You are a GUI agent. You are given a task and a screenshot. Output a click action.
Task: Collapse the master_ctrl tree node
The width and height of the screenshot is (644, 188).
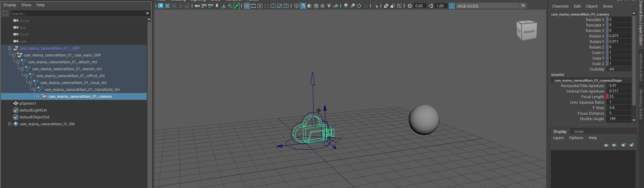pyautogui.click(x=22, y=69)
